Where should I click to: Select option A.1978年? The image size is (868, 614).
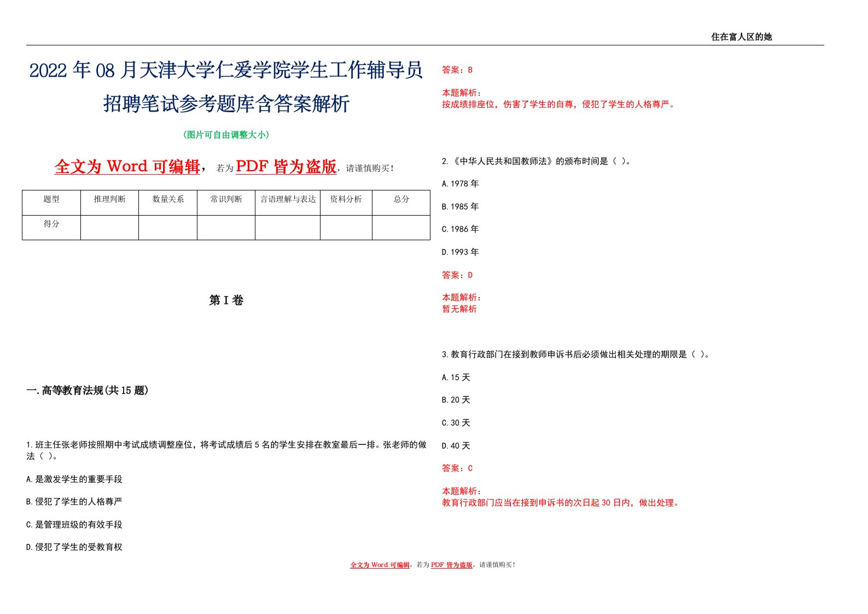pyautogui.click(x=461, y=184)
